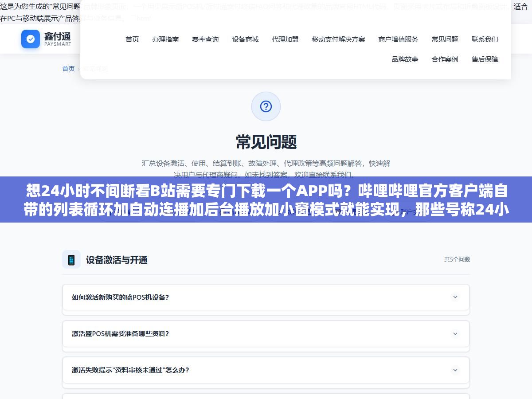Expand chevron for 激活盛POS机需要准备哪些资料

pos(455,333)
